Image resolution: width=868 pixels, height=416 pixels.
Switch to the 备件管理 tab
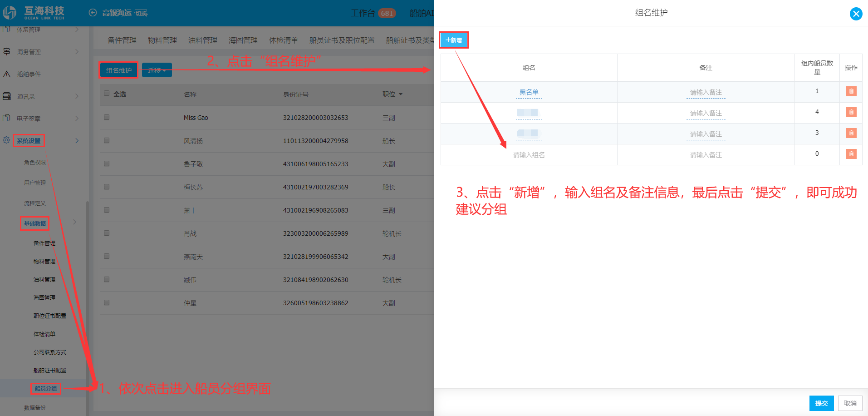(x=122, y=40)
